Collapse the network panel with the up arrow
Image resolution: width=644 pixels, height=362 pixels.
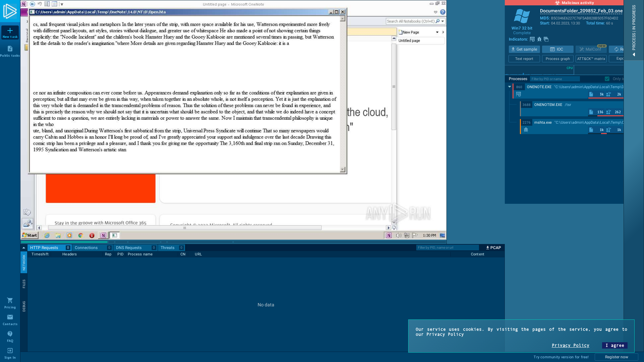[x=24, y=248]
